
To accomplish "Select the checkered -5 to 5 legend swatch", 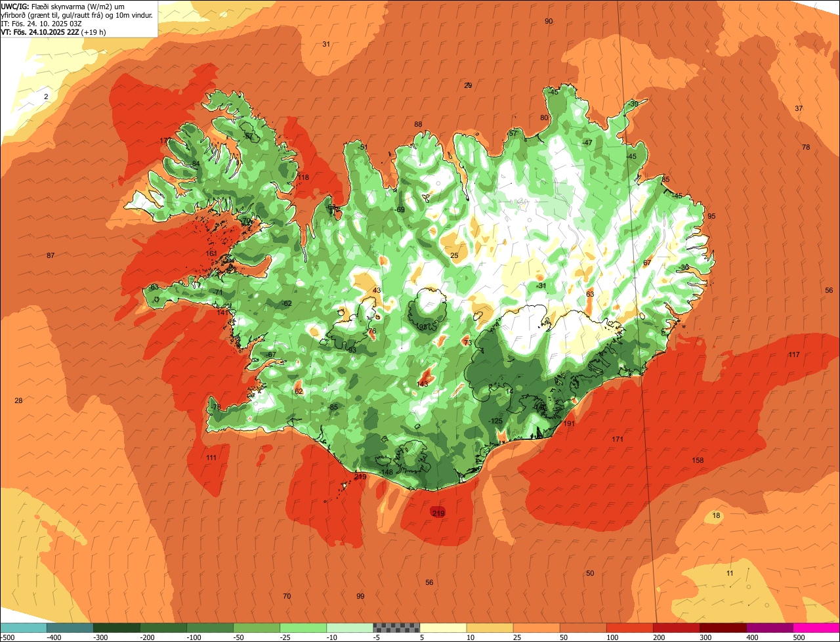I will [x=396, y=628].
